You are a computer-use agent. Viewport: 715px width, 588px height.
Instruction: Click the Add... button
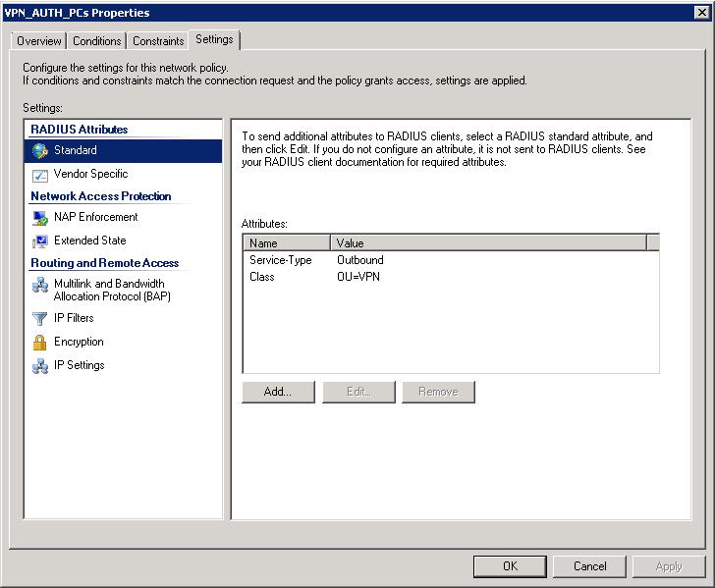pyautogui.click(x=278, y=392)
